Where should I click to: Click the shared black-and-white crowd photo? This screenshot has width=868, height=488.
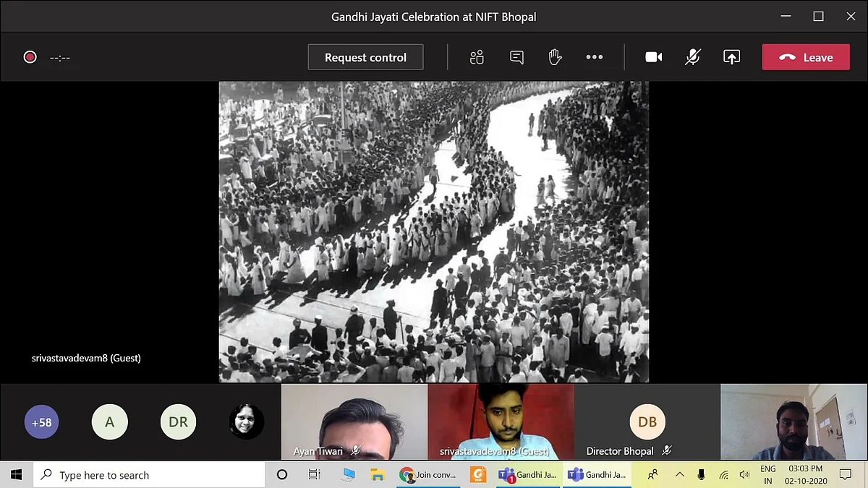click(434, 231)
